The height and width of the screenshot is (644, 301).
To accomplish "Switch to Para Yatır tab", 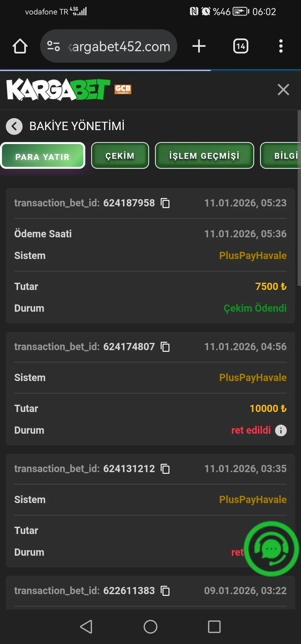I will (x=43, y=156).
